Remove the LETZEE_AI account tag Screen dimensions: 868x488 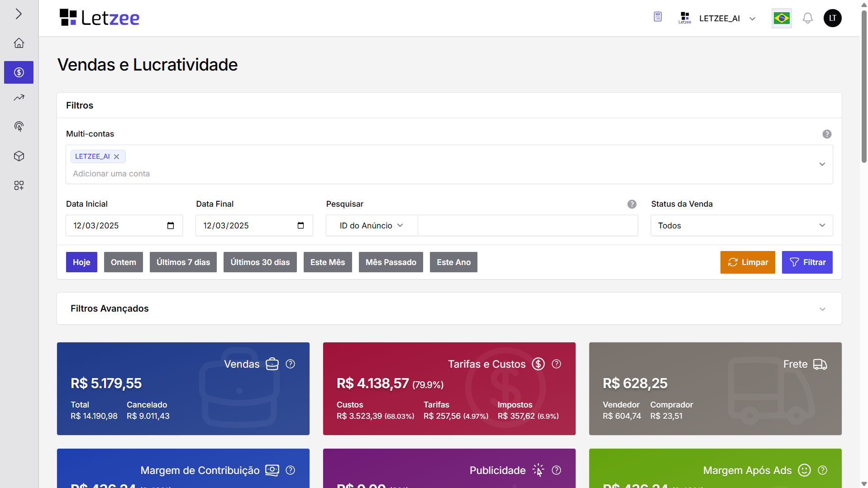click(116, 156)
